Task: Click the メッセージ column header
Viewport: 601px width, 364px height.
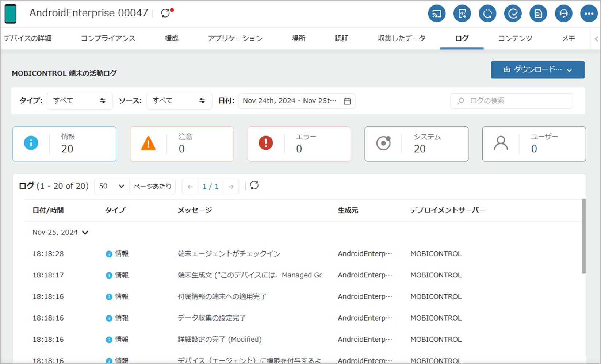Action: coord(195,210)
